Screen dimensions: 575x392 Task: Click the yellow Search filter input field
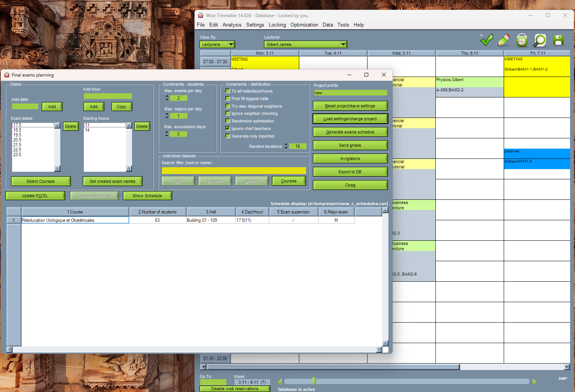234,171
